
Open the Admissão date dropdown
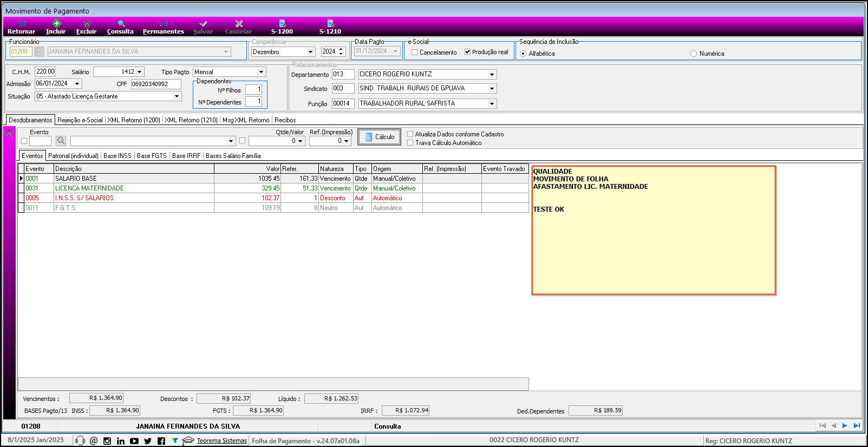pos(77,84)
